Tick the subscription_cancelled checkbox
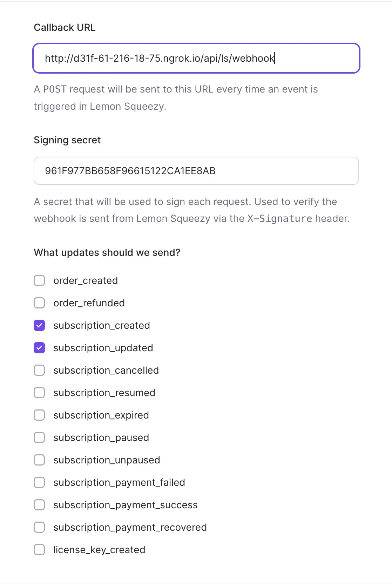This screenshot has width=392, height=584. [39, 370]
